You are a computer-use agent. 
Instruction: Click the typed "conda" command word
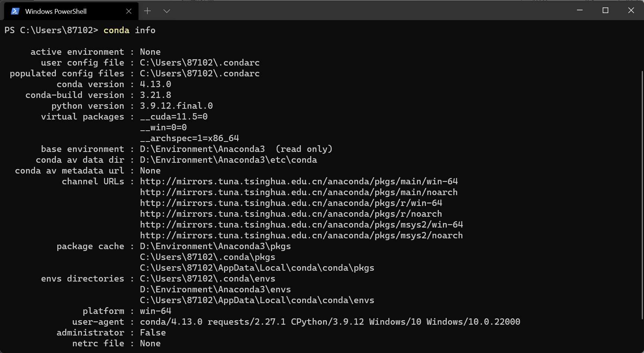(x=116, y=31)
